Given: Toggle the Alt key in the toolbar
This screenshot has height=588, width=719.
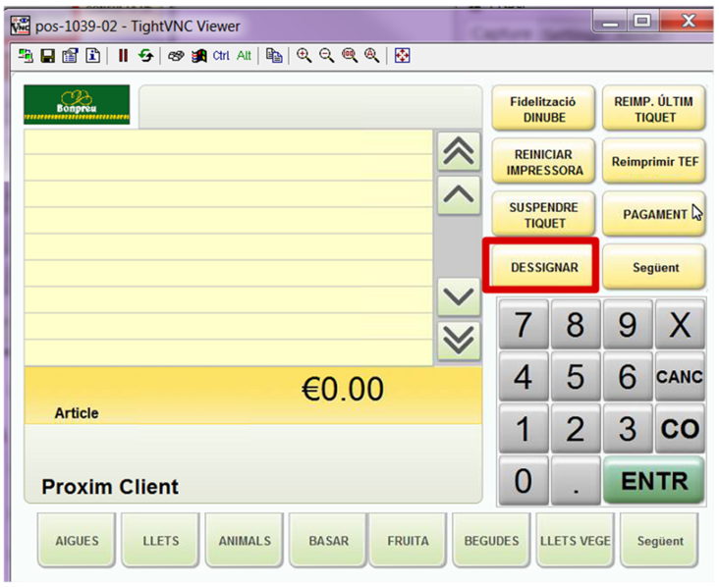Looking at the screenshot, I should (x=244, y=56).
